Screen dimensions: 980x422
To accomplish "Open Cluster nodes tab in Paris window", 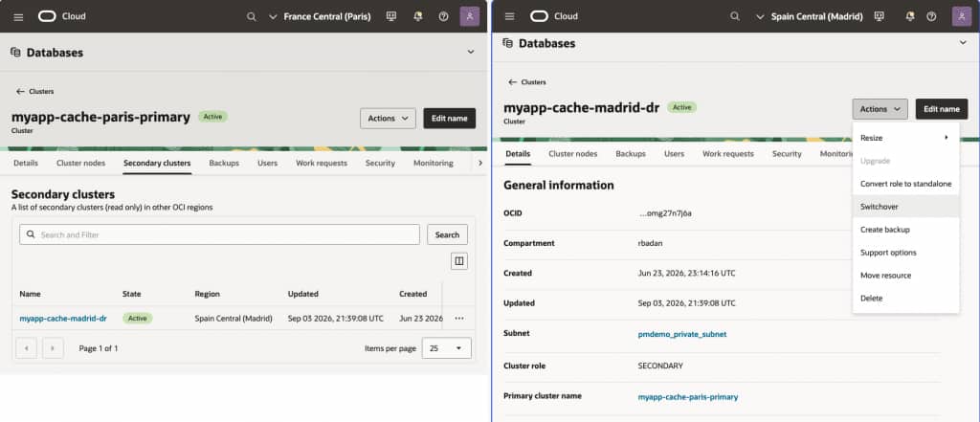I will tap(80, 164).
